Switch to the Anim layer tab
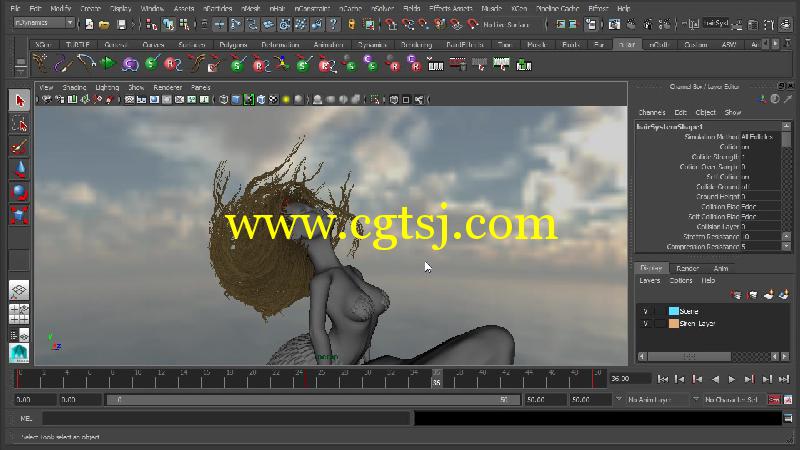800x450 pixels. point(721,268)
